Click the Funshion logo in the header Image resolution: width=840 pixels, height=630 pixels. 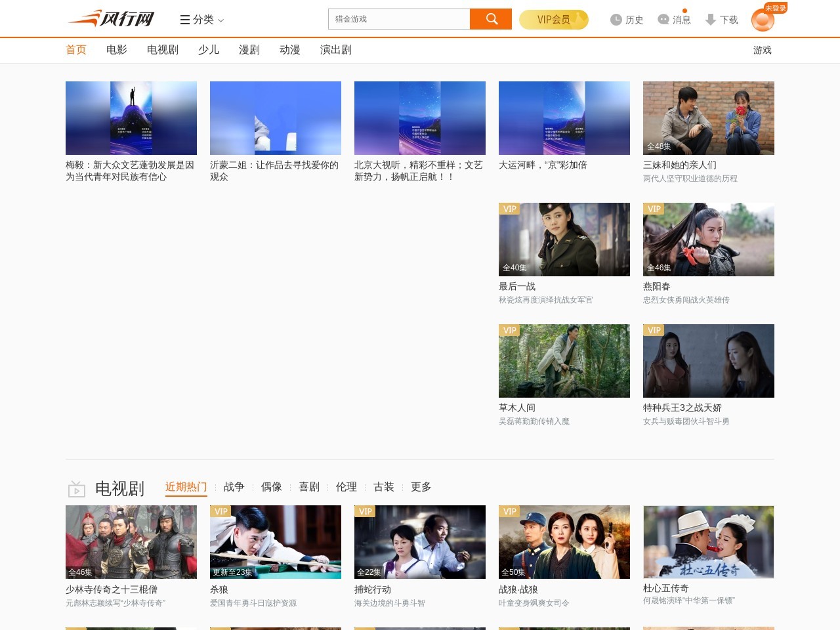click(111, 19)
